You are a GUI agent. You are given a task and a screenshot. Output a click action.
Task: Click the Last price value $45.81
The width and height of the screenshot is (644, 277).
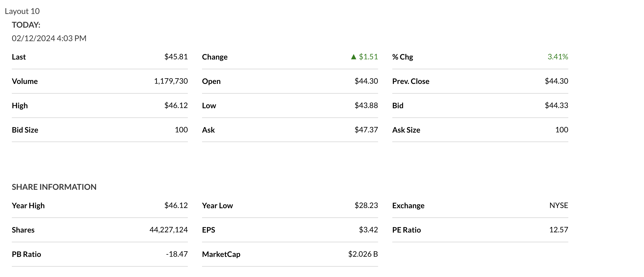(176, 57)
